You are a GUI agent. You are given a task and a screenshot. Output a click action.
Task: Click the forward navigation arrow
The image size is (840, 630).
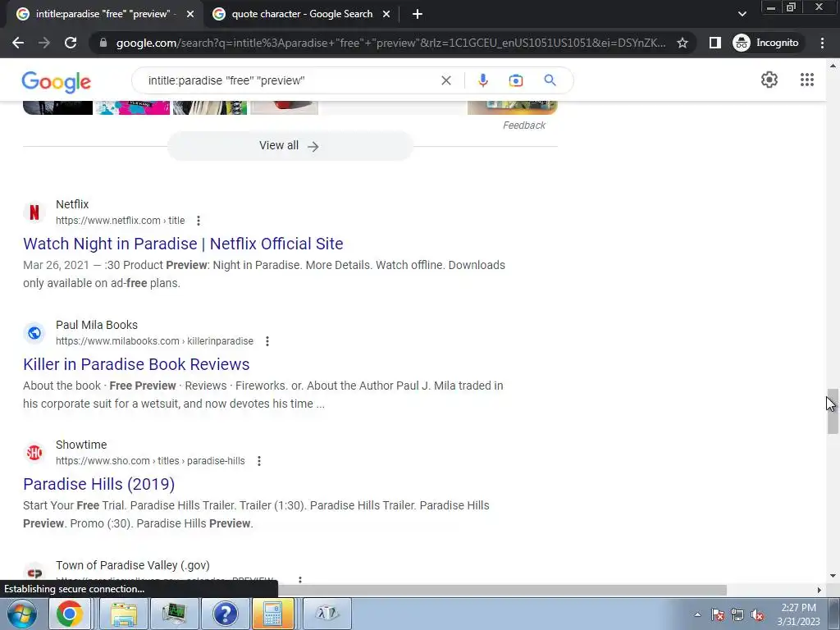coord(44,43)
